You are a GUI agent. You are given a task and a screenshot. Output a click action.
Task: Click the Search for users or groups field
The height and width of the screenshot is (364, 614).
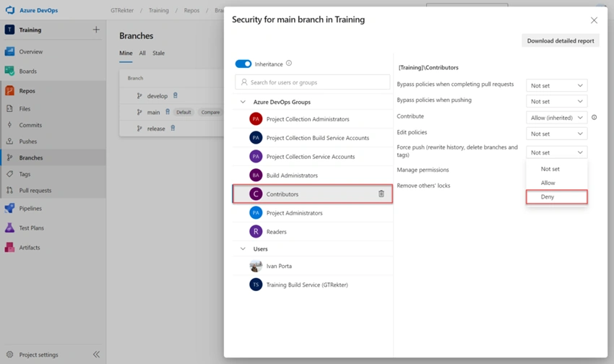click(x=313, y=82)
